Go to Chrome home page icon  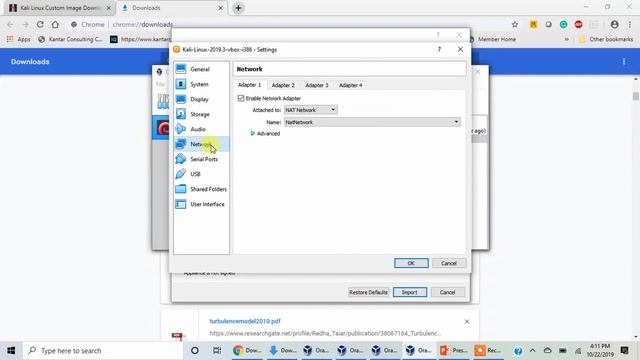(55, 24)
